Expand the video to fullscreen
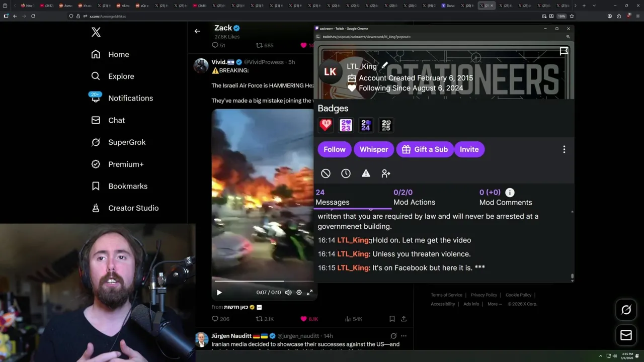The height and width of the screenshot is (362, 644). [x=310, y=293]
